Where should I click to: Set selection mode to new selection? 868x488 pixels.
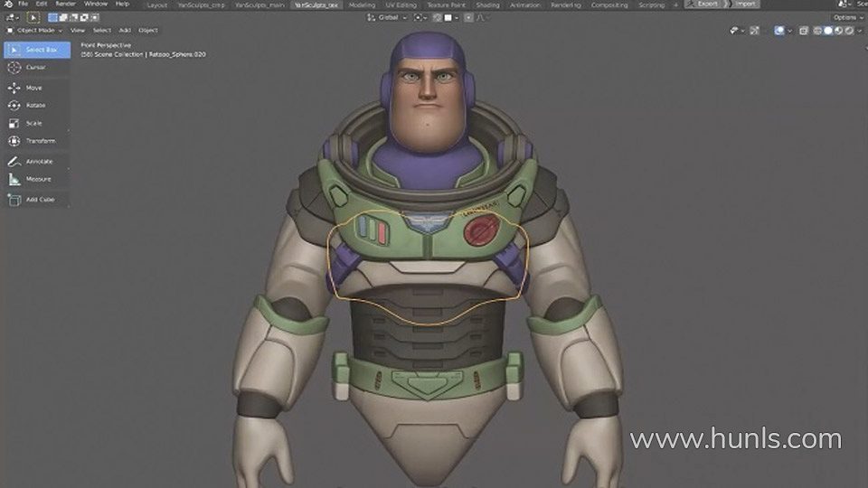coord(52,18)
